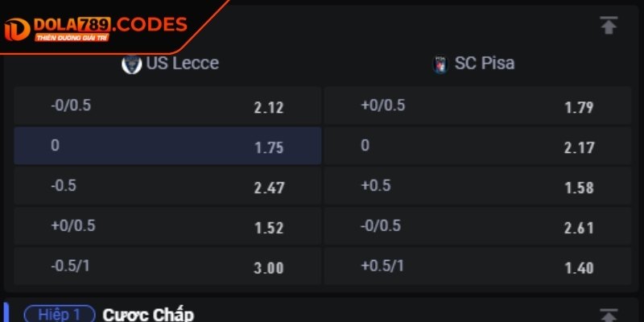
Task: Click the SC Pisa team crest
Action: [440, 64]
